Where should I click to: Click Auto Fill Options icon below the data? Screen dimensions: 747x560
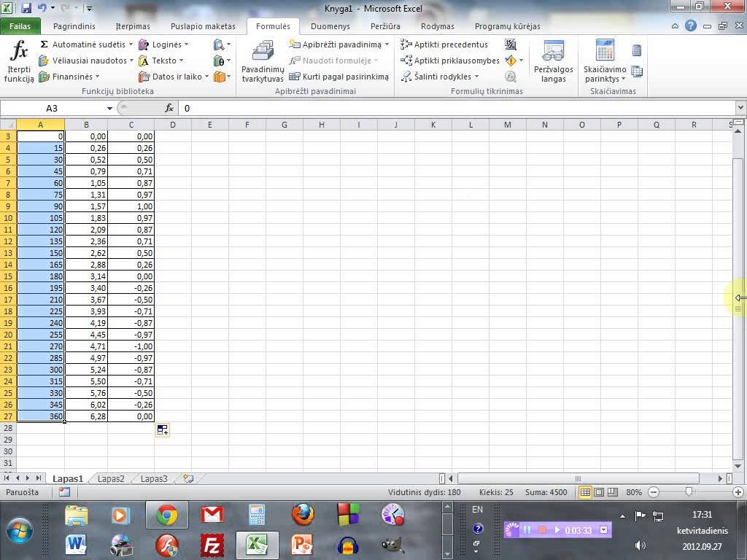coord(162,430)
